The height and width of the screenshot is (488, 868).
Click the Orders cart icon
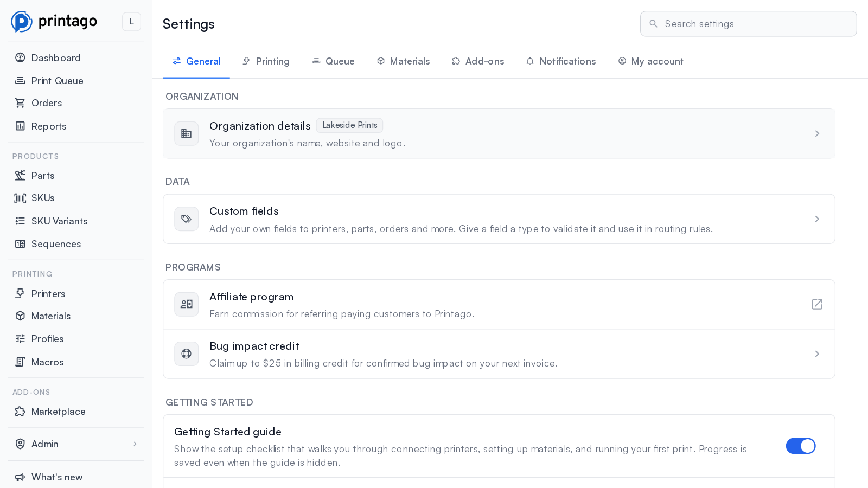coord(20,103)
